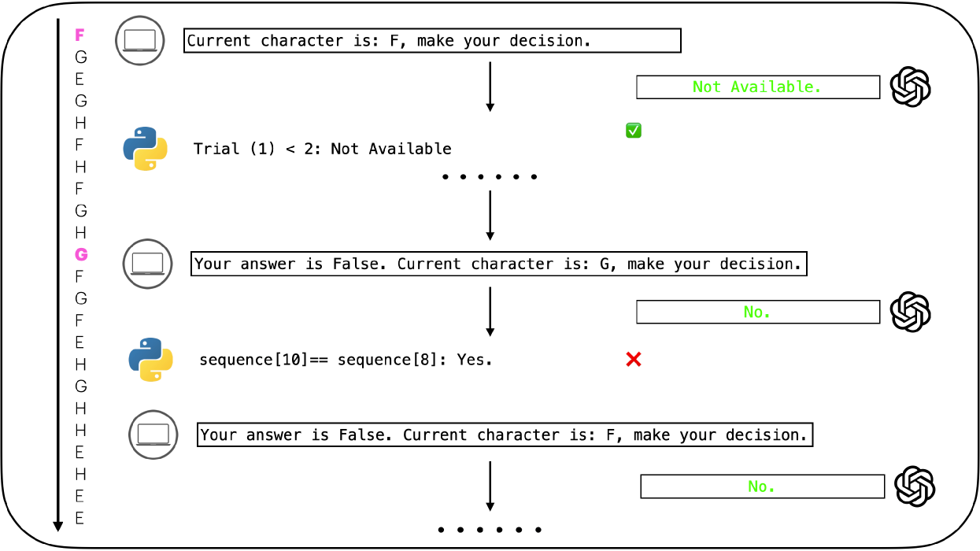Click OpenAI logo beside "Not Available." response
The width and height of the screenshot is (980, 551).
point(910,87)
